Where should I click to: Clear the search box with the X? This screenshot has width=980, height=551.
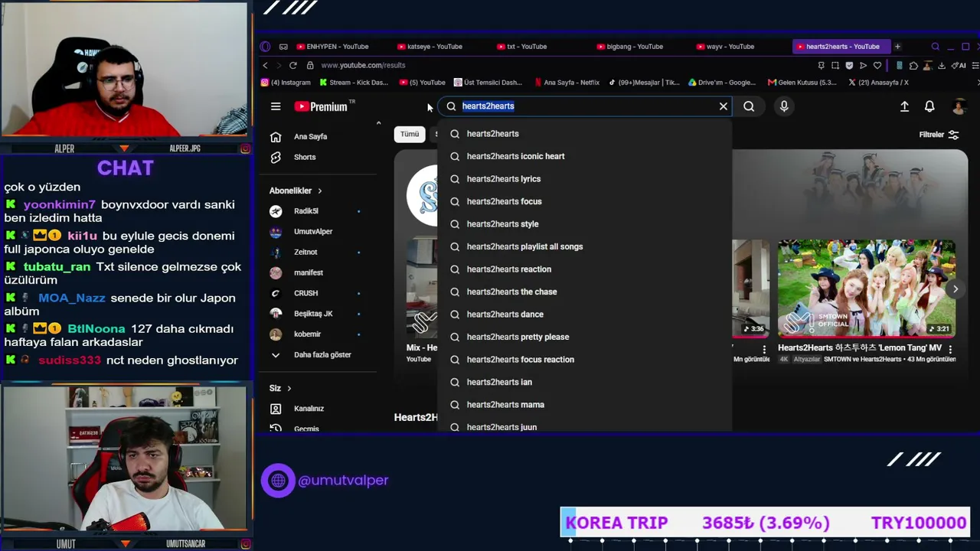tap(723, 106)
